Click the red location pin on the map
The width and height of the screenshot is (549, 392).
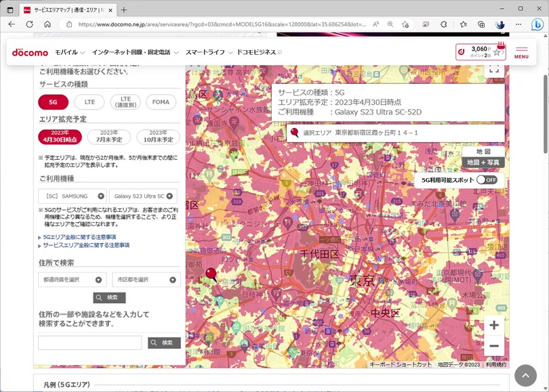pyautogui.click(x=211, y=274)
